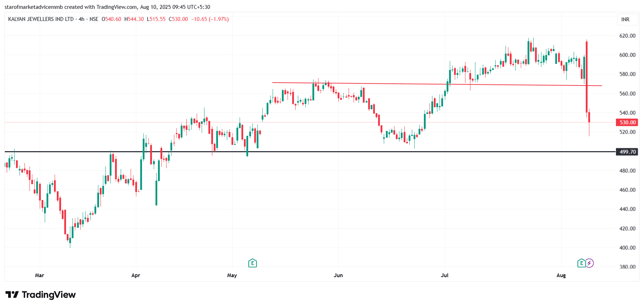Click the red 530.00 last price label
Screen dimensions: 644x308
click(627, 122)
